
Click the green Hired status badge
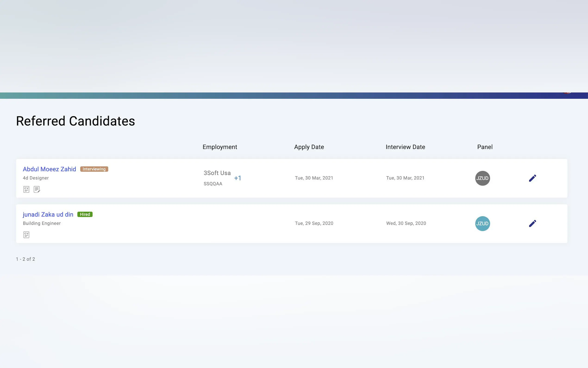(x=85, y=214)
